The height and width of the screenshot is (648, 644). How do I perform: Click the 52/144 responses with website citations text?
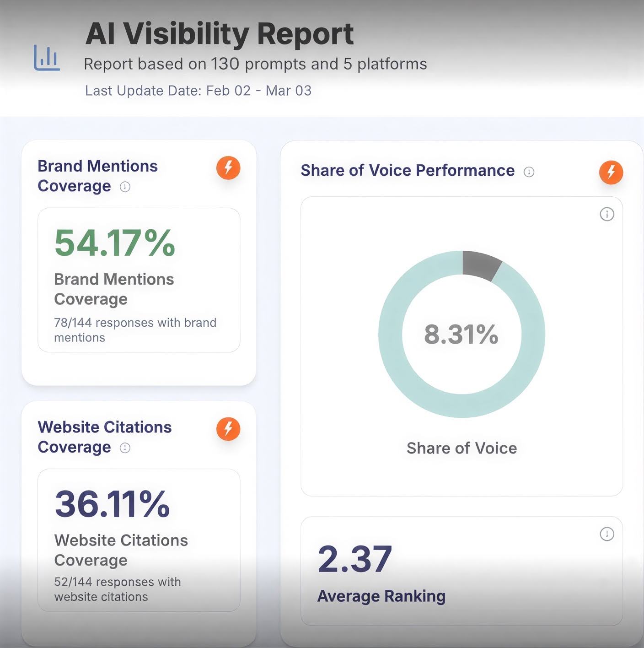pos(117,589)
